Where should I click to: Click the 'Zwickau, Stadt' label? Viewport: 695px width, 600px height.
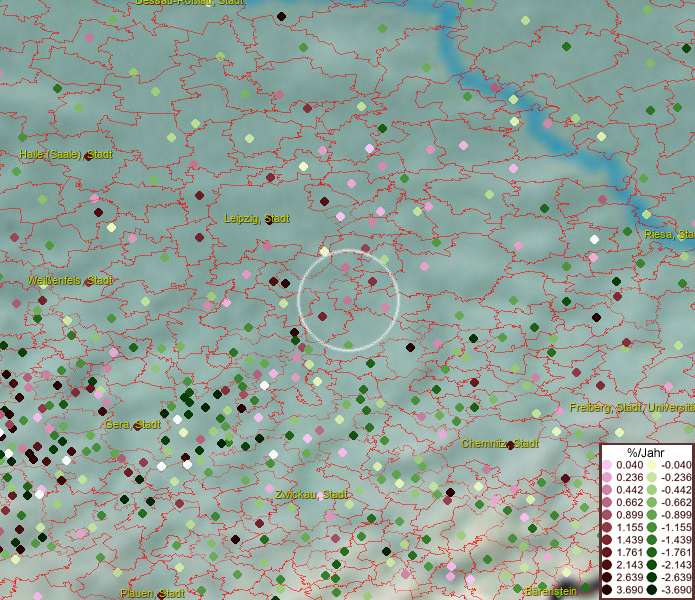point(311,495)
